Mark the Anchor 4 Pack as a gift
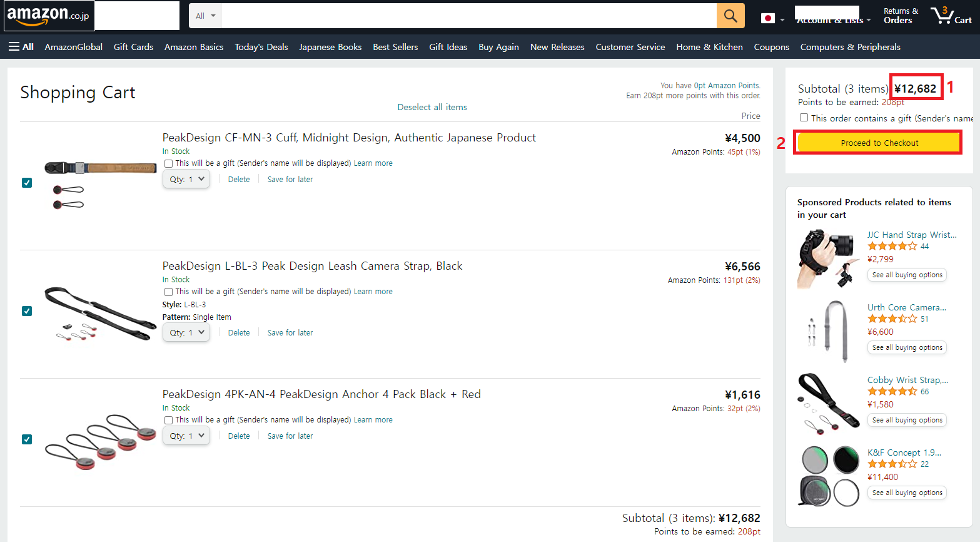The width and height of the screenshot is (980, 542). point(168,420)
